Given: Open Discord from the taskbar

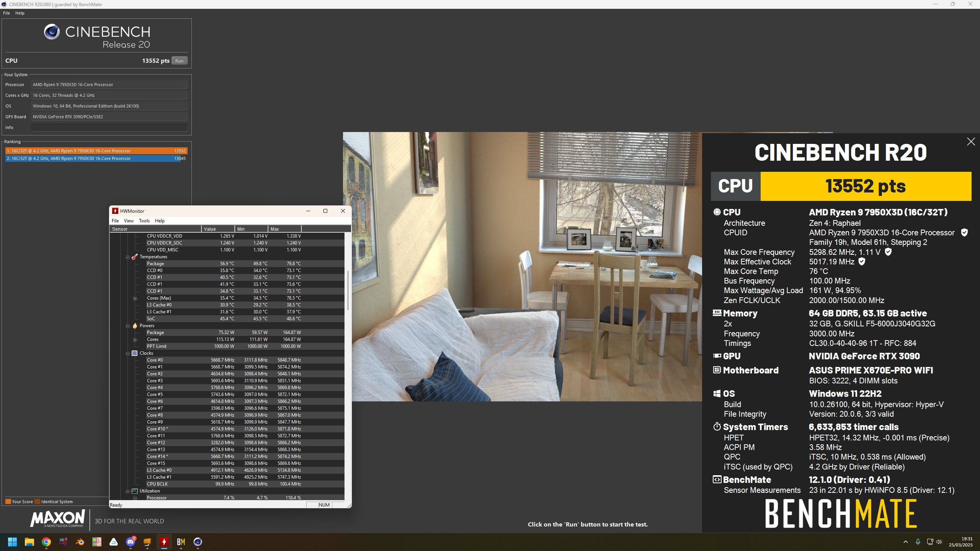Looking at the screenshot, I should [x=131, y=542].
